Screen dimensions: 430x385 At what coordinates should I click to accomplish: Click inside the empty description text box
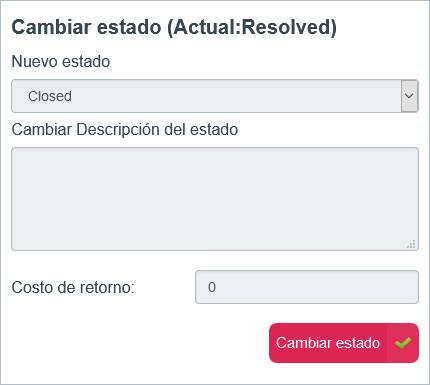coord(215,199)
